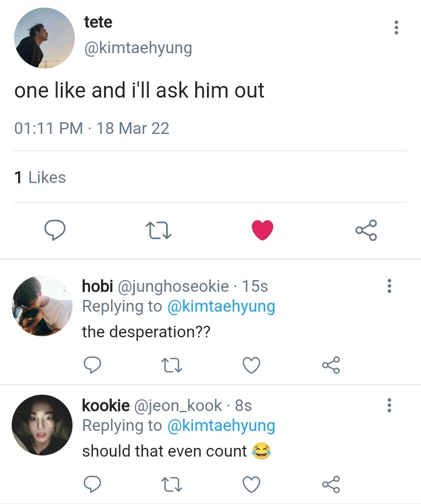Reply to hobi's comment
The width and height of the screenshot is (421, 504).
pos(92,365)
